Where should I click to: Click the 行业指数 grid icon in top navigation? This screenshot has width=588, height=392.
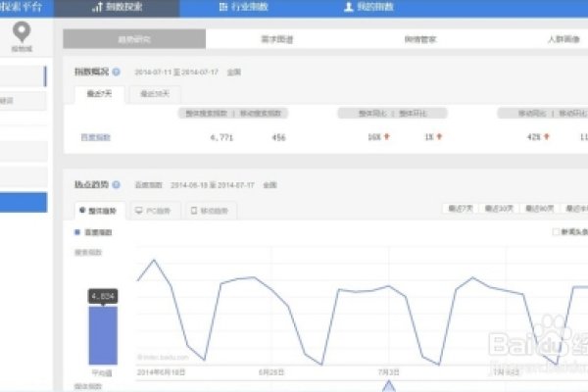(223, 7)
